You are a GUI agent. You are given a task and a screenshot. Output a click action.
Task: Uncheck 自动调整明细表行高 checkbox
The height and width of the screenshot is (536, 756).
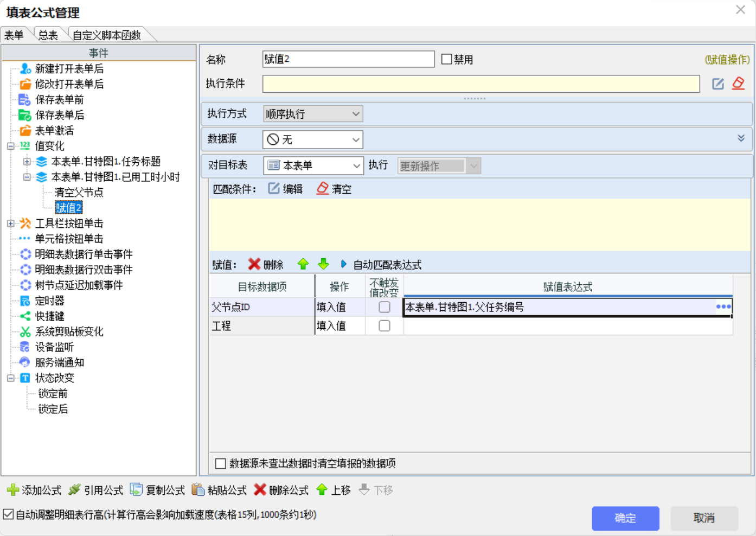(x=8, y=514)
